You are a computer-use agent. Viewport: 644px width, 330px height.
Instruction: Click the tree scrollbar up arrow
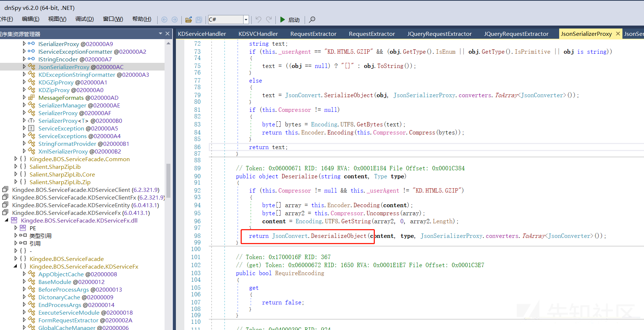pyautogui.click(x=169, y=43)
